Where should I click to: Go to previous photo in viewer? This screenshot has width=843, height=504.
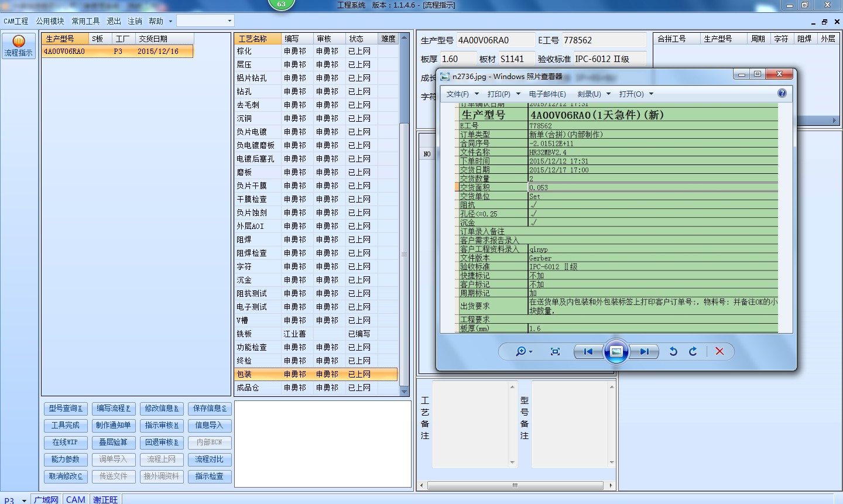click(588, 351)
